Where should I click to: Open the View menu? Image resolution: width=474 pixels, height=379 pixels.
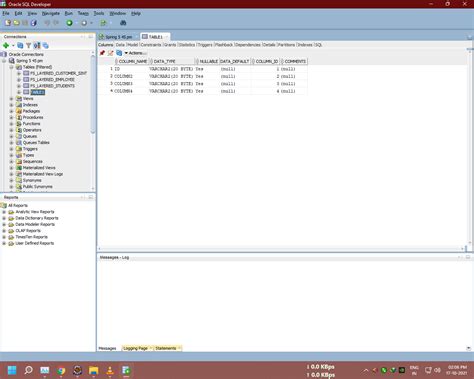coord(32,13)
